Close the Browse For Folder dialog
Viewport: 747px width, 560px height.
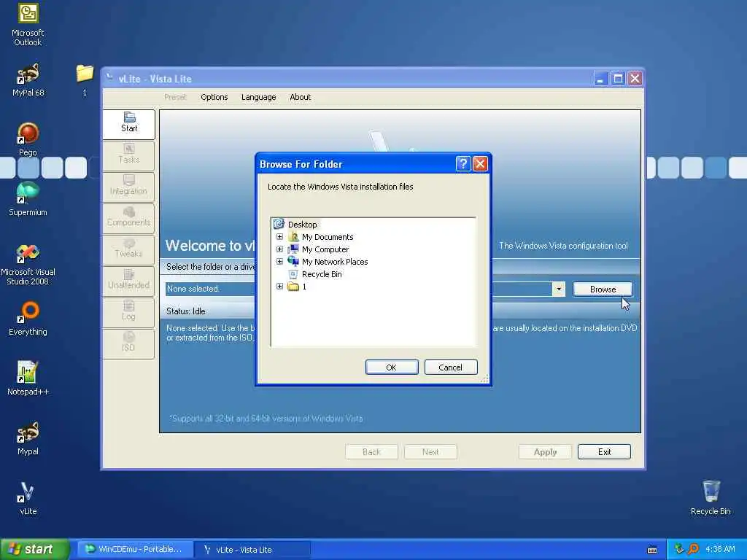tap(480, 164)
